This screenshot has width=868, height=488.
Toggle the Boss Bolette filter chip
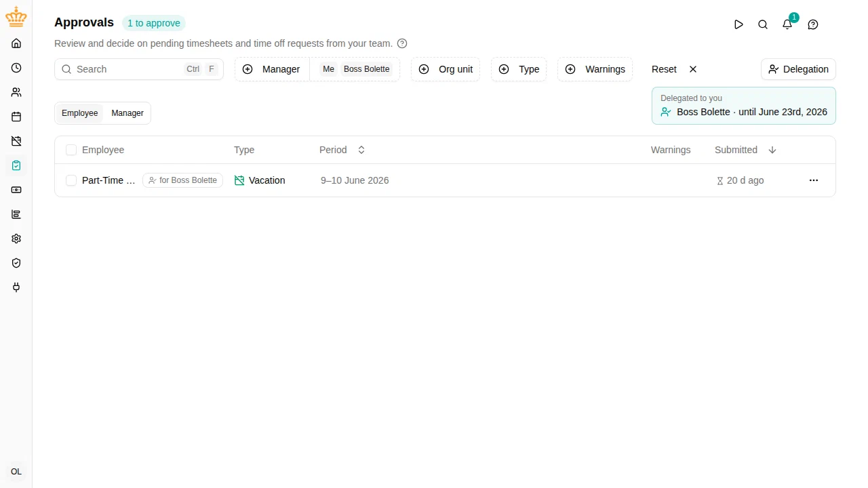point(367,69)
